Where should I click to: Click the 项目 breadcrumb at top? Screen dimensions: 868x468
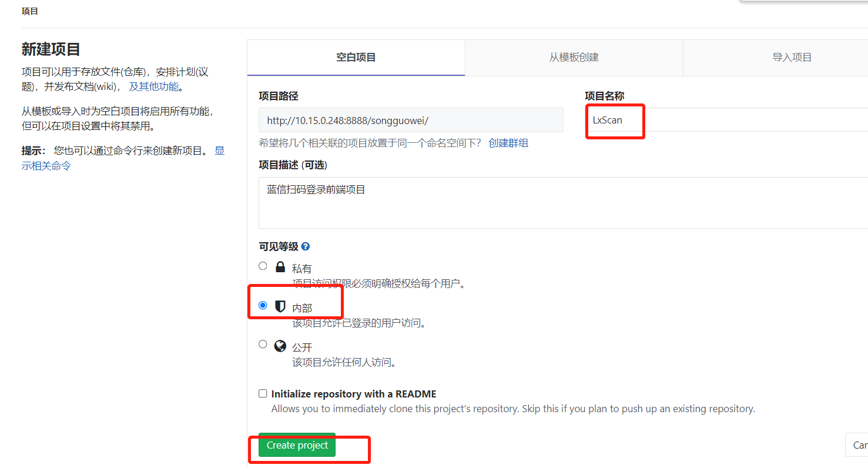tap(30, 11)
